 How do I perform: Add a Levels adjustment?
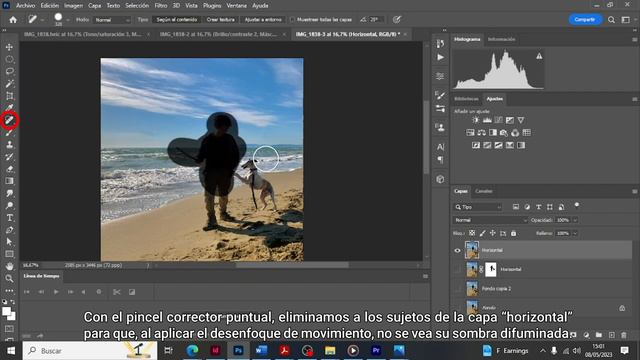487,120
